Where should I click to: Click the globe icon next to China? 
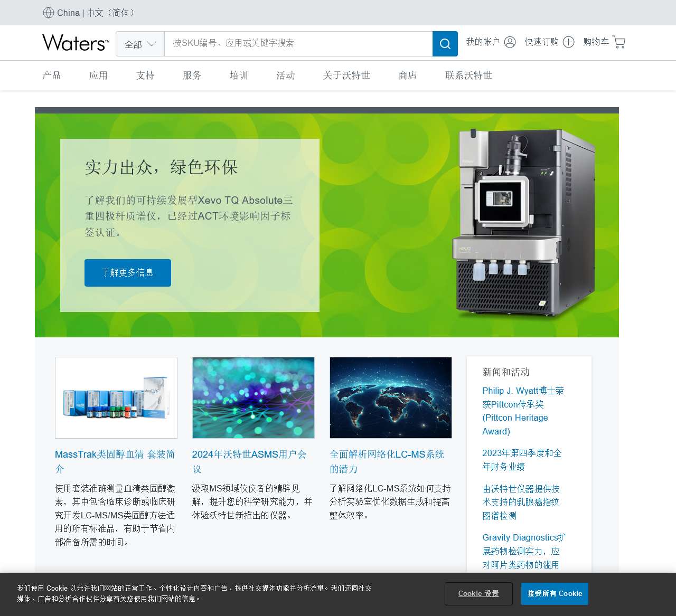48,13
